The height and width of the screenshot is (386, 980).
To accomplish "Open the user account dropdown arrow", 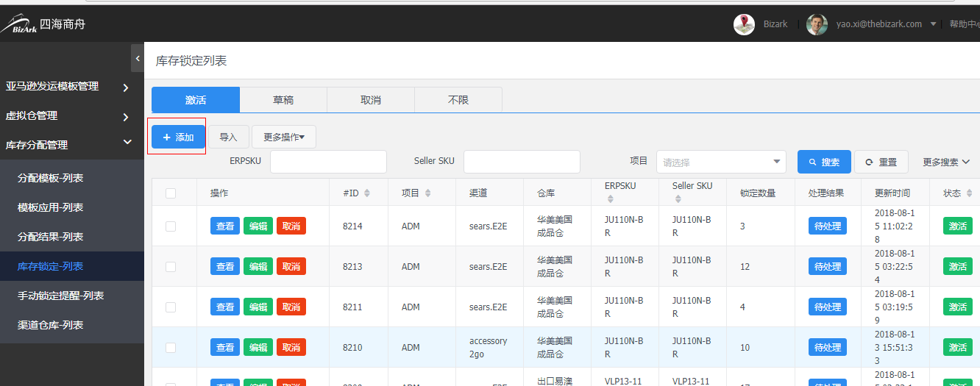I will [933, 24].
